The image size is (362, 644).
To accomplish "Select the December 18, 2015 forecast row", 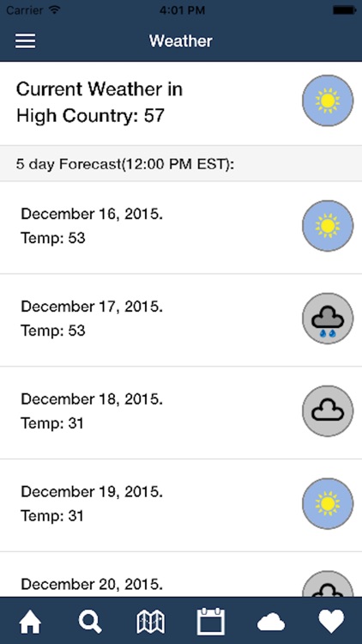I will coord(181,413).
